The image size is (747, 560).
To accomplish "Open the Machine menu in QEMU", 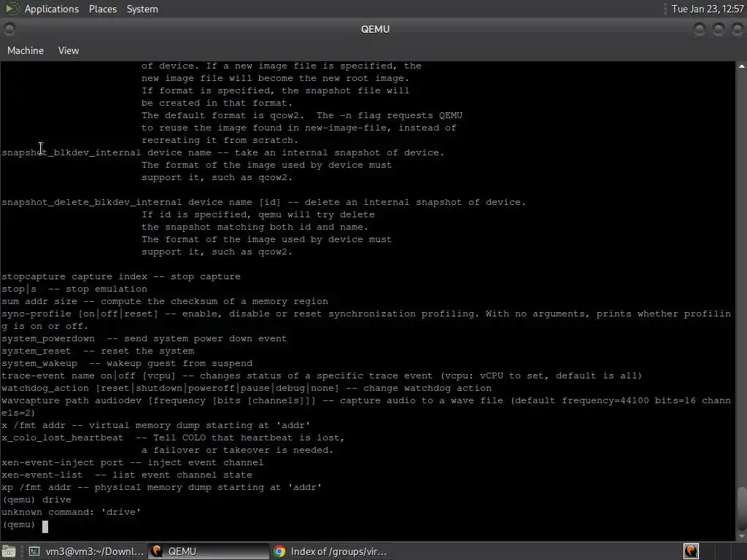I will coord(26,50).
